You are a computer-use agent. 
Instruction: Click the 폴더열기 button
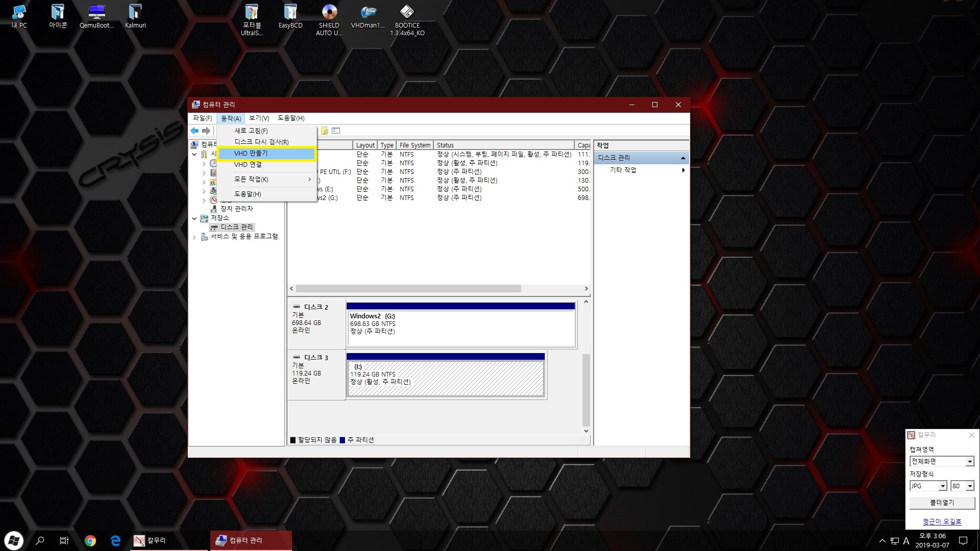click(x=942, y=503)
